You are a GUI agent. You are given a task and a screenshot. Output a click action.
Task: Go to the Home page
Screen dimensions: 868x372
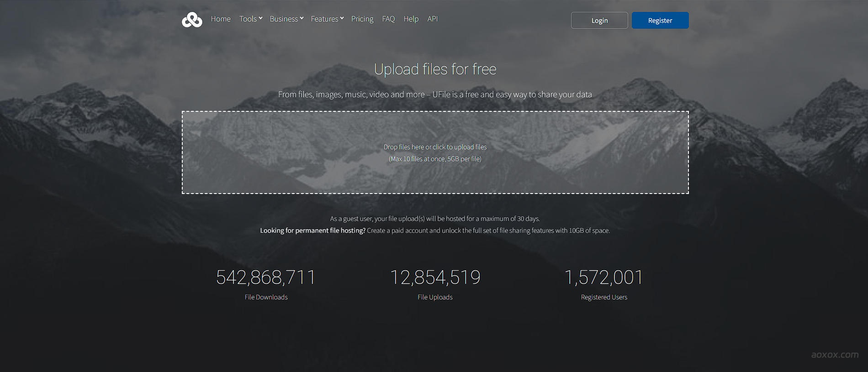(x=221, y=19)
